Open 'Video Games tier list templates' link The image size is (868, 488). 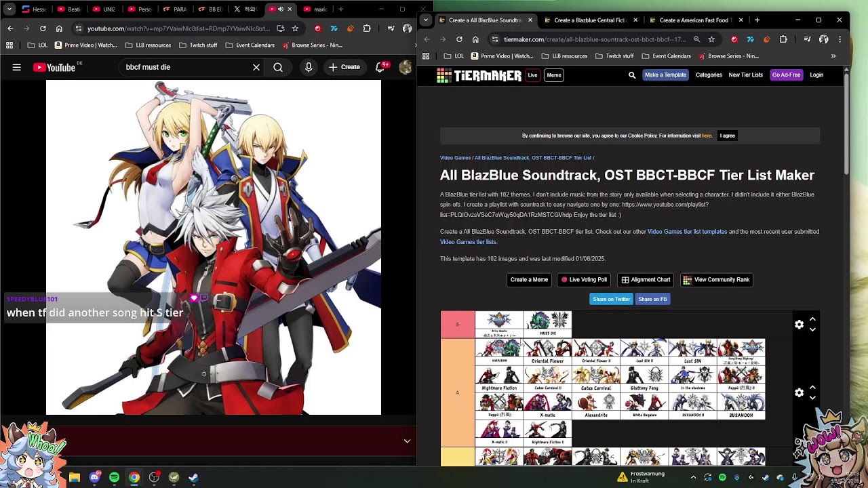tap(687, 232)
